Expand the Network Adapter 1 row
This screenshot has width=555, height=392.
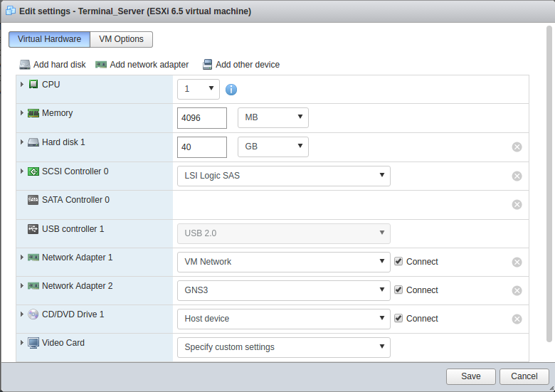tap(22, 258)
